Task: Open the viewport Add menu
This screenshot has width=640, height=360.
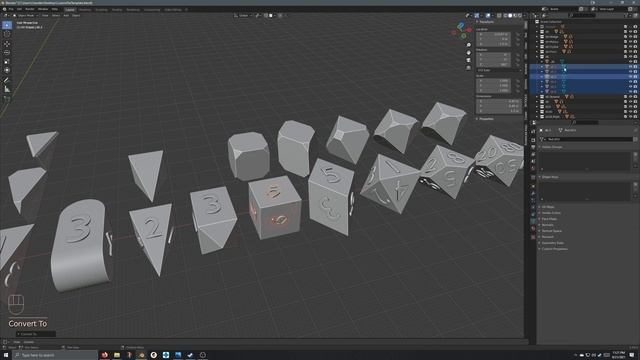Action: (x=66, y=16)
